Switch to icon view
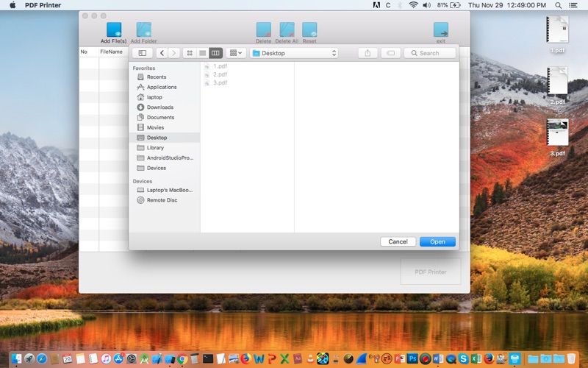Image resolution: width=588 pixels, height=368 pixels. [190, 53]
